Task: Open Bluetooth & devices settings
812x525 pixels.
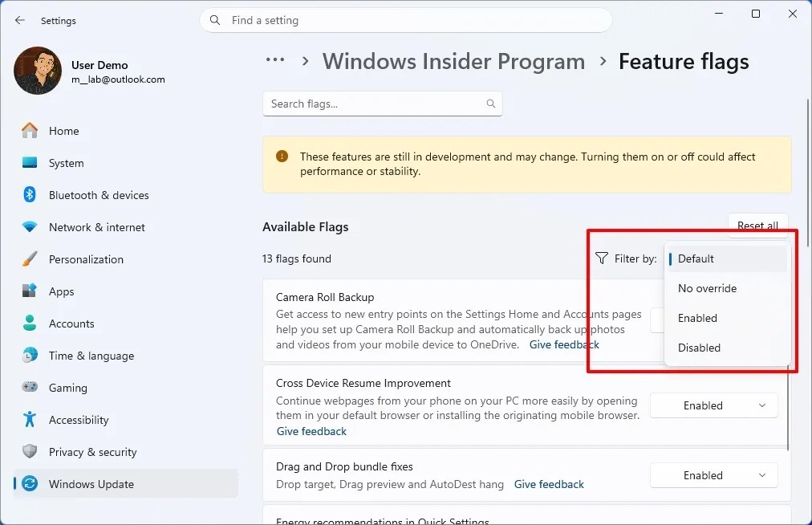Action: point(99,195)
